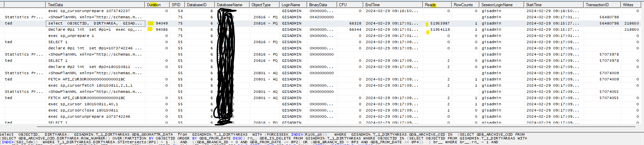Select the EndTime column header
The height and width of the screenshot is (145, 644).
(393, 5)
